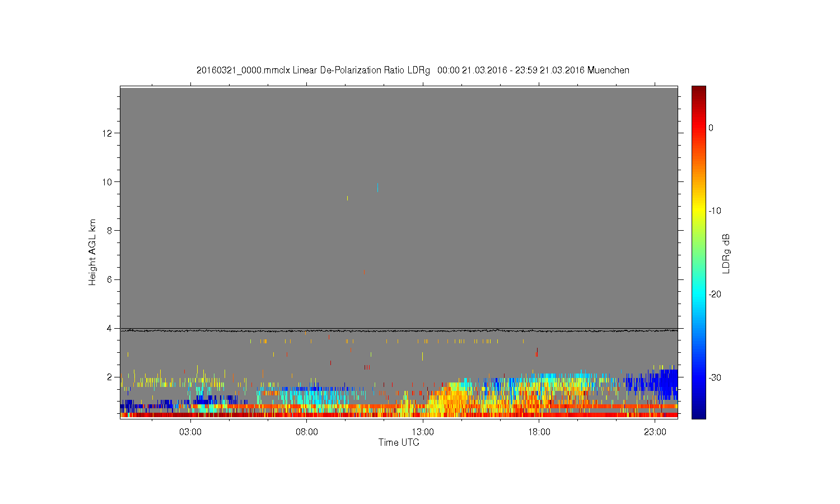Click the "23:00" time tick label

pos(655,432)
